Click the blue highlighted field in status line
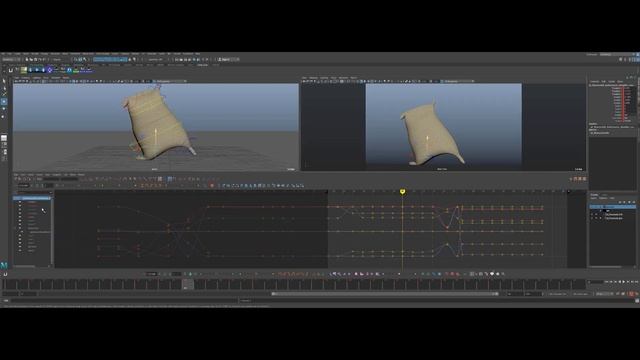Image resolution: width=640 pixels, height=360 pixels. [110, 60]
